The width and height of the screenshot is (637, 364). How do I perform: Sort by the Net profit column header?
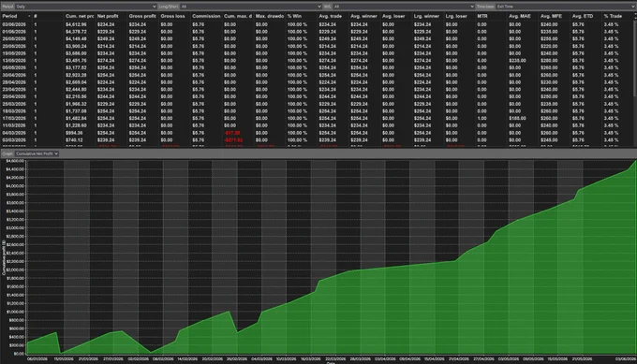click(111, 16)
